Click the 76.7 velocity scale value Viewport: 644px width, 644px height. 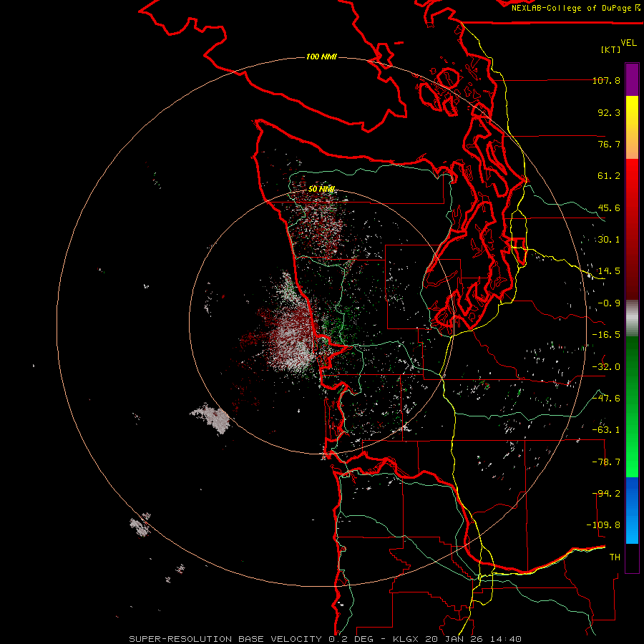click(x=609, y=144)
